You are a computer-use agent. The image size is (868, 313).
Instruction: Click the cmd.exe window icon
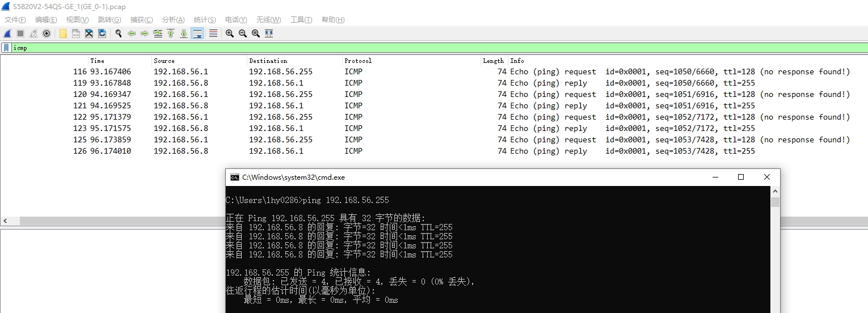tap(234, 177)
